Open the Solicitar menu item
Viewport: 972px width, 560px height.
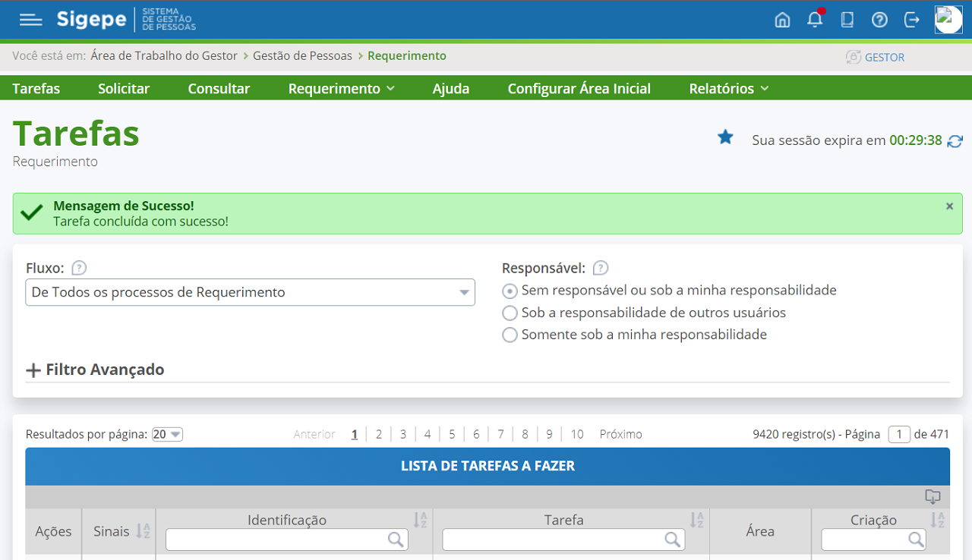[124, 89]
